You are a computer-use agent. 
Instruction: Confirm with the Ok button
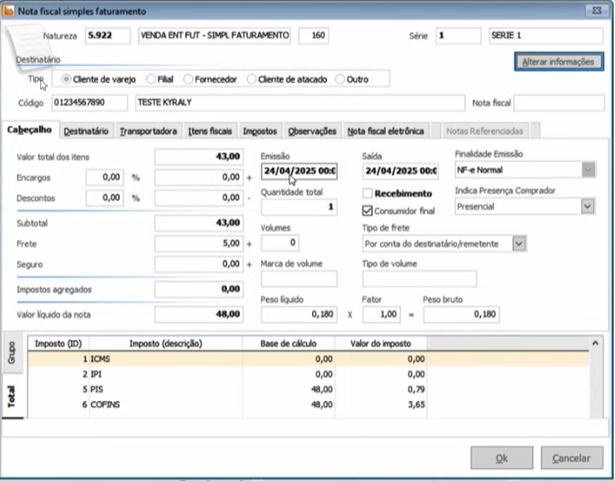coord(501,457)
